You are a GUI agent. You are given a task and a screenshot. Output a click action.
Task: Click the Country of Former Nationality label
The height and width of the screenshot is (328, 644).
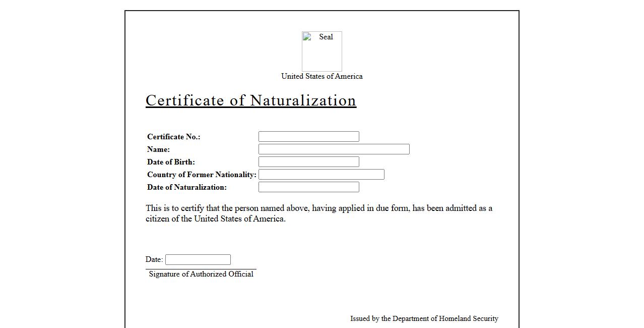[x=202, y=175]
